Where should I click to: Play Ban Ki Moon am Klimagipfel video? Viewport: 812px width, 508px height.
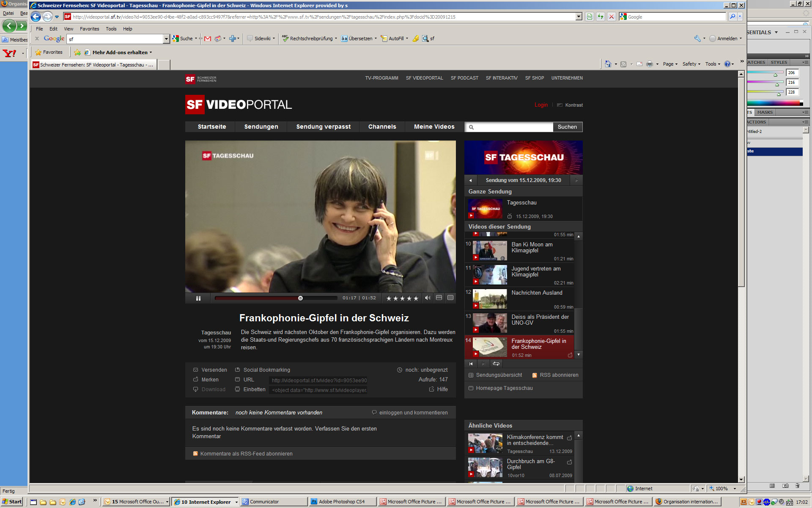(490, 251)
